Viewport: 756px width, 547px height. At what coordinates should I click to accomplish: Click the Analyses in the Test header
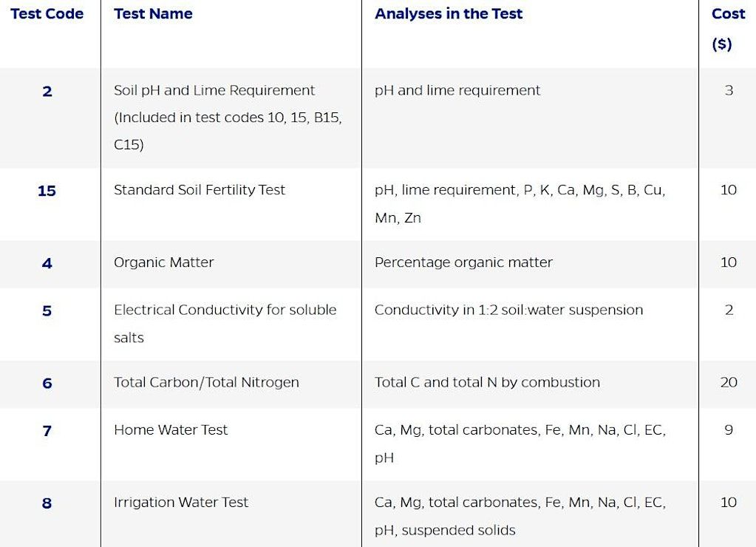[x=448, y=14]
